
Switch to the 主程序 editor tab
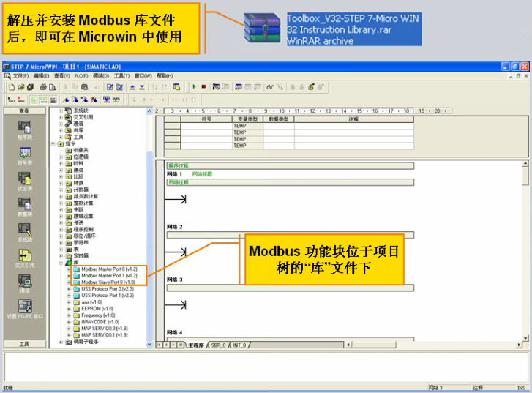(196, 345)
